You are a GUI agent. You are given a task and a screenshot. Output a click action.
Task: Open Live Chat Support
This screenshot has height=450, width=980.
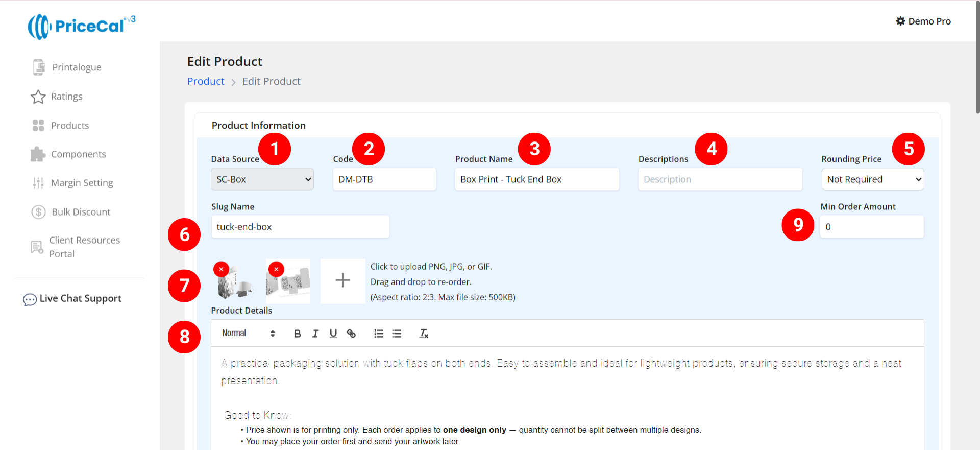pyautogui.click(x=80, y=299)
